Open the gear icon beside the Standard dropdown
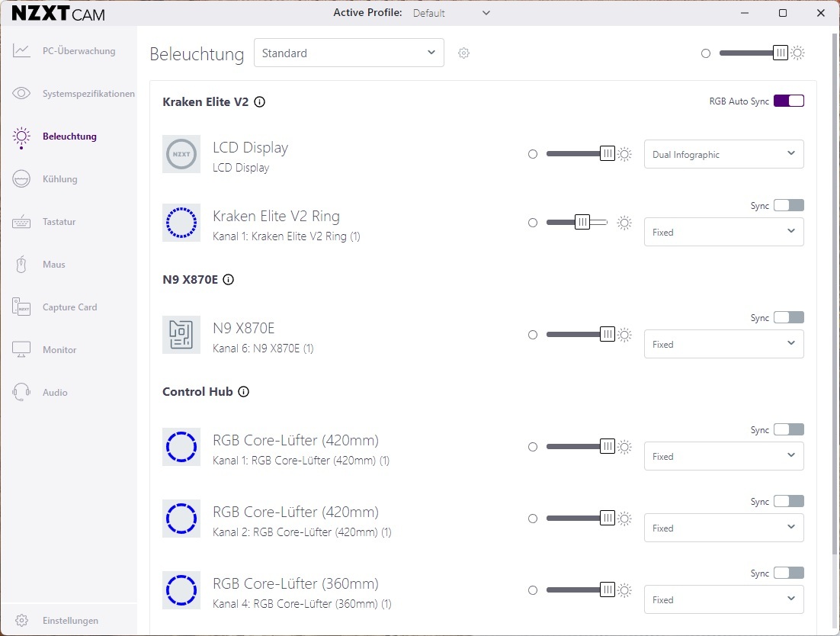 coord(464,53)
